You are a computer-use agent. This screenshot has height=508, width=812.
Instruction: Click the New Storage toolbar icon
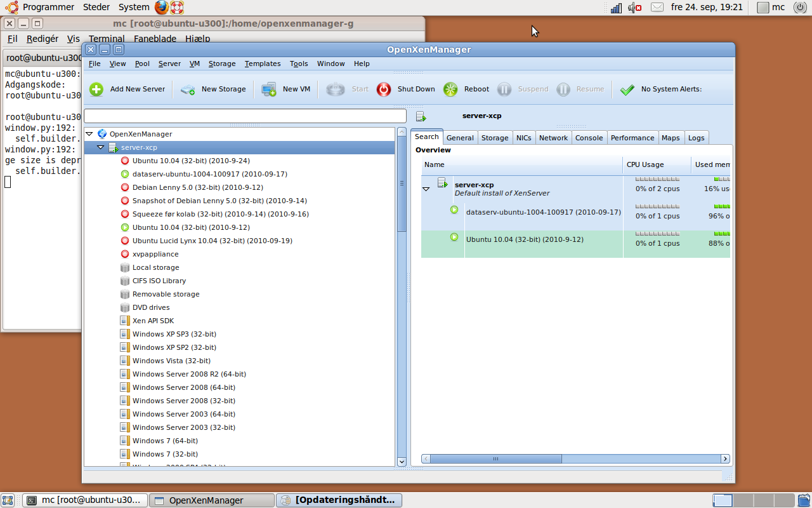pyautogui.click(x=188, y=90)
